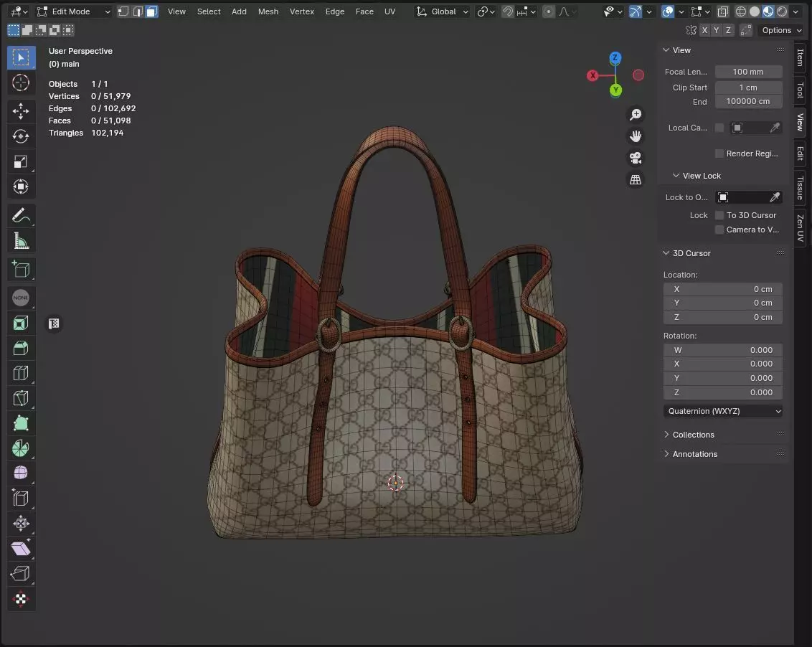Open the Global orientation dropdown

point(443,11)
